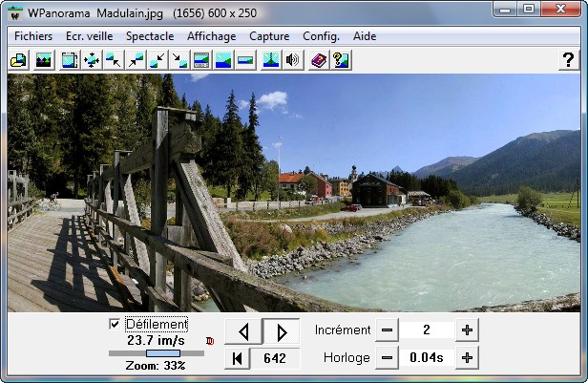Click the Horloge value field 0.04s
Image resolution: width=588 pixels, height=383 pixels.
(427, 357)
